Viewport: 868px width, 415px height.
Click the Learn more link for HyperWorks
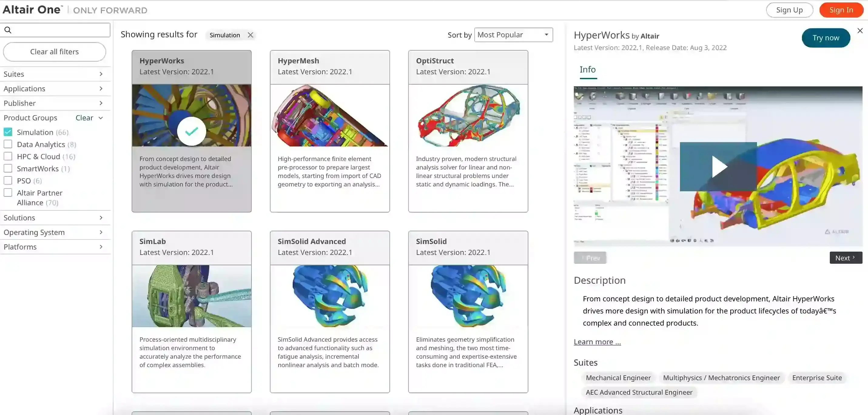click(x=597, y=341)
